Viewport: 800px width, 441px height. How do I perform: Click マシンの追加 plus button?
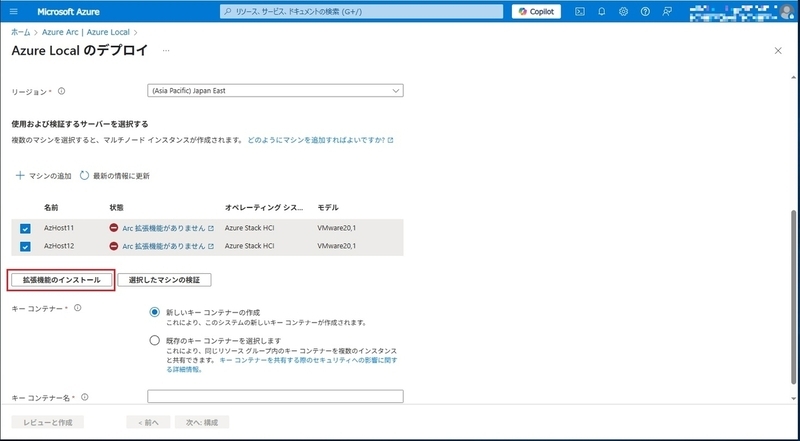pos(43,176)
